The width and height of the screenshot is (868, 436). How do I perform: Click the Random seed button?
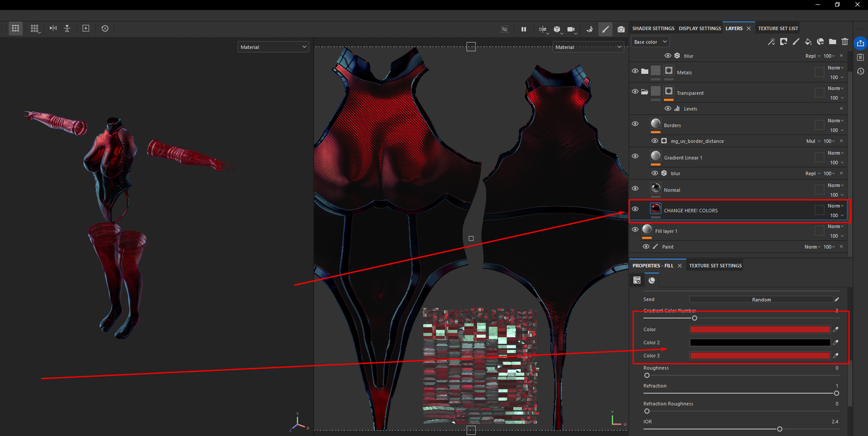point(761,300)
